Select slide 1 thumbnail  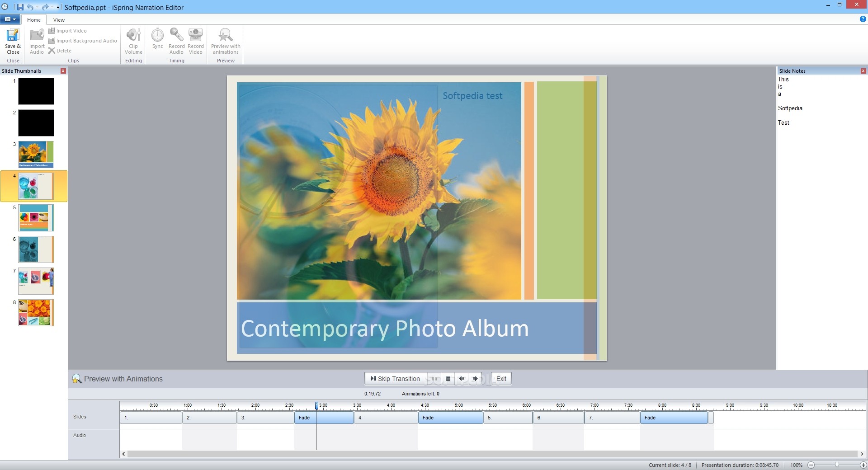point(36,91)
